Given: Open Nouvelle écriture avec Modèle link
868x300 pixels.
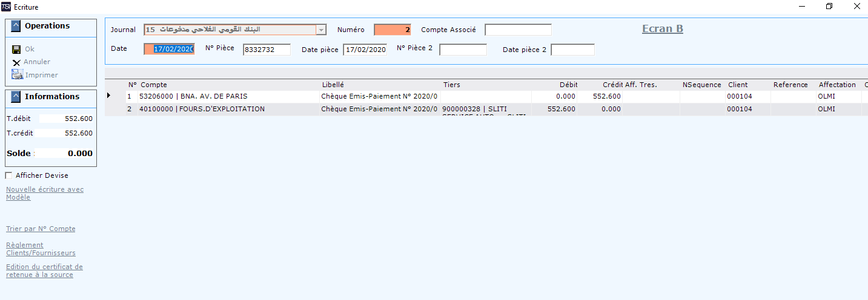Looking at the screenshot, I should 45,194.
